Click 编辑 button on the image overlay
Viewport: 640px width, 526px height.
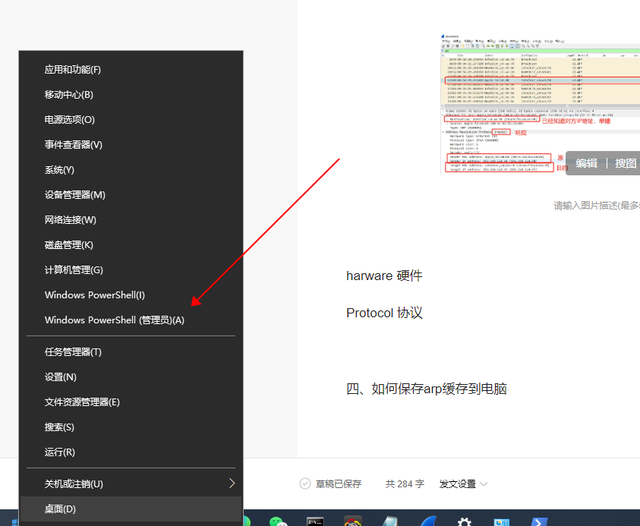coord(587,163)
